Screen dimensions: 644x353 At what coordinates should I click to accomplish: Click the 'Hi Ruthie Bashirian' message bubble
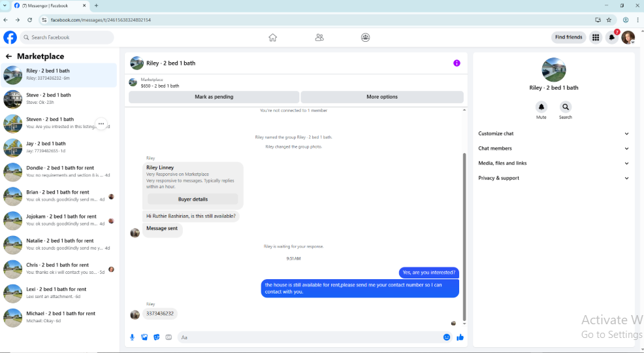pyautogui.click(x=191, y=216)
